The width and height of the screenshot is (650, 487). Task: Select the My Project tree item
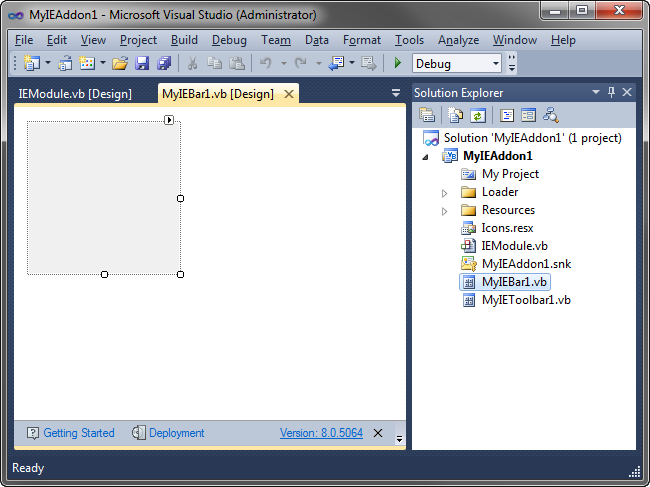click(x=510, y=174)
